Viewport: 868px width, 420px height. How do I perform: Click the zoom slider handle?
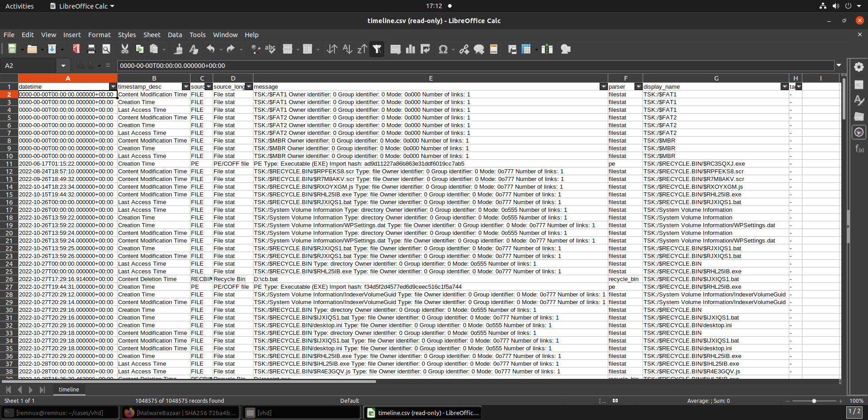tap(814, 401)
